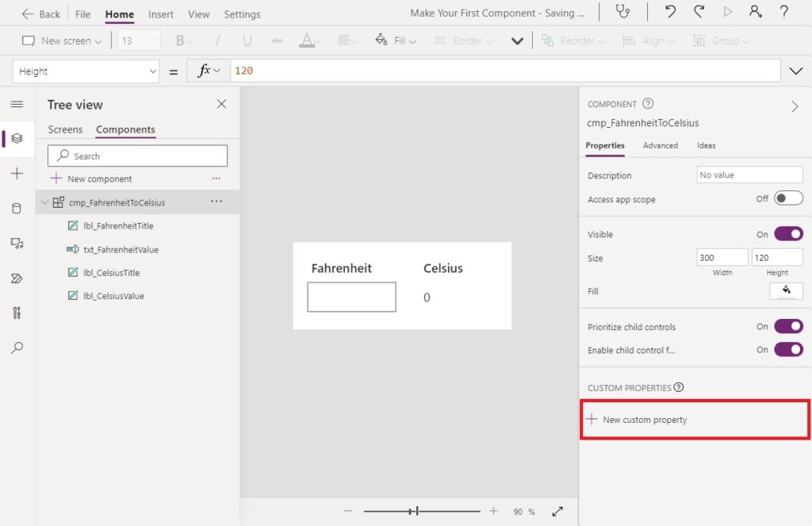Click the Fit to window icon
812x526 pixels.
pos(557,512)
